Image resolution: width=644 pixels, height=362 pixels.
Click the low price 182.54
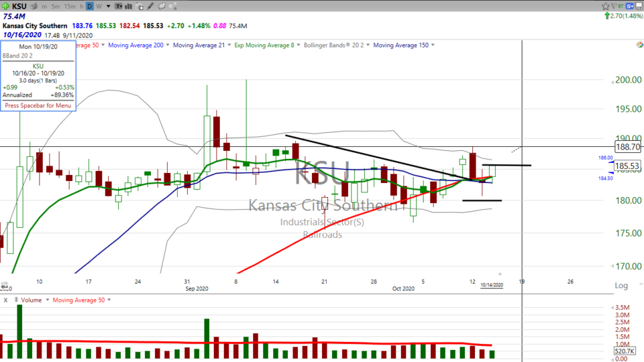pyautogui.click(x=129, y=26)
